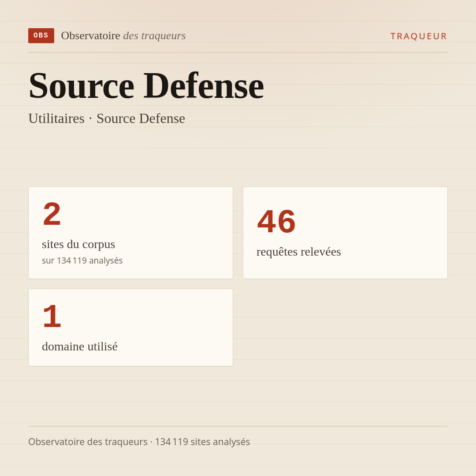Click the 'sur 134 119 analysés' note
This screenshot has width=476, height=476.
(x=82, y=260)
